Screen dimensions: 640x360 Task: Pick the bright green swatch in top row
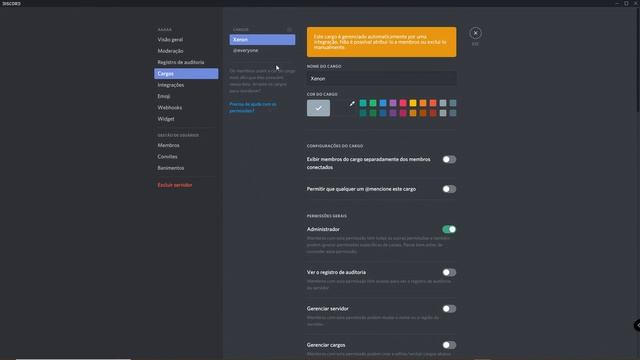coord(373,103)
